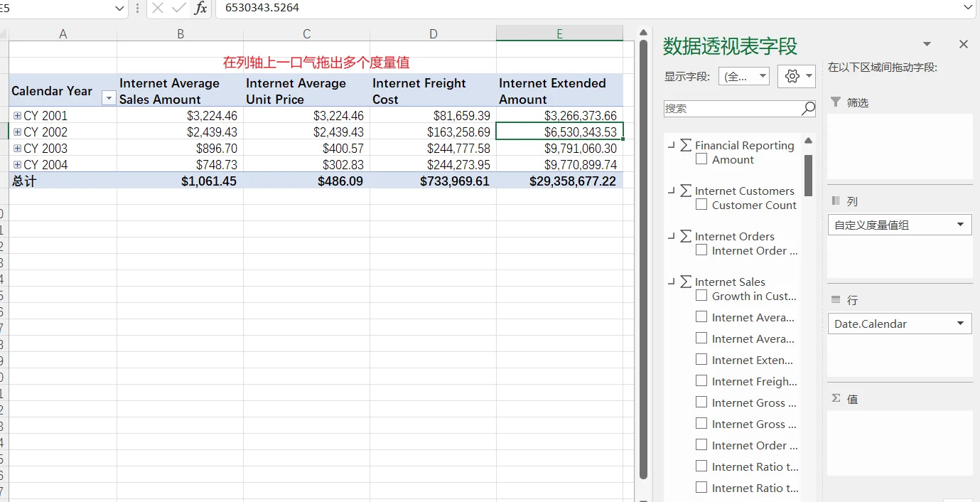Screen dimensions: 980x502
Task: Focus the field search (搜索) box
Action: coord(732,109)
